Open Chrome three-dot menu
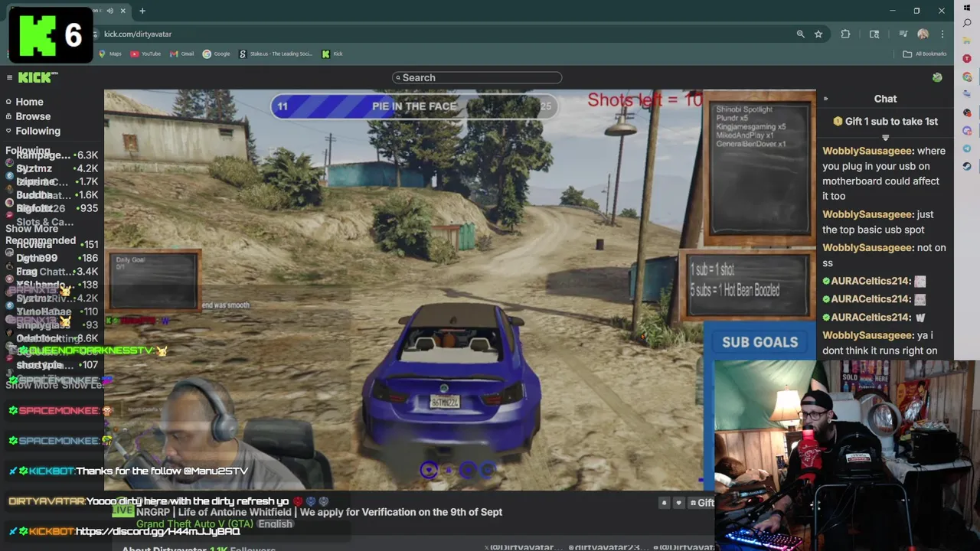This screenshot has width=980, height=551. point(942,34)
